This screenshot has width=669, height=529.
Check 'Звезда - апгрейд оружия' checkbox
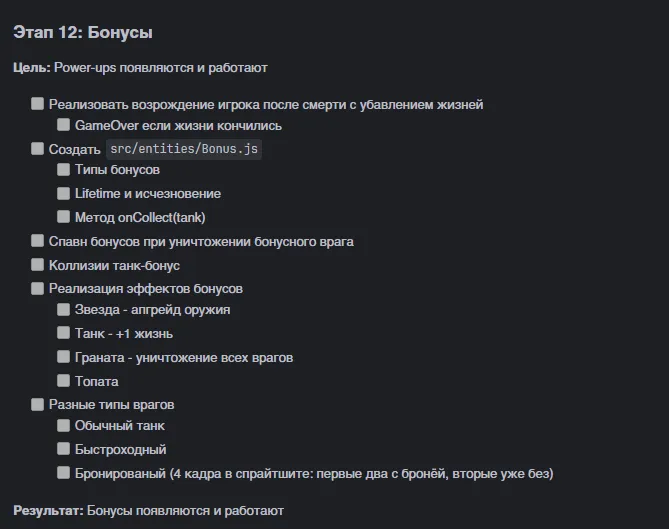(x=64, y=310)
